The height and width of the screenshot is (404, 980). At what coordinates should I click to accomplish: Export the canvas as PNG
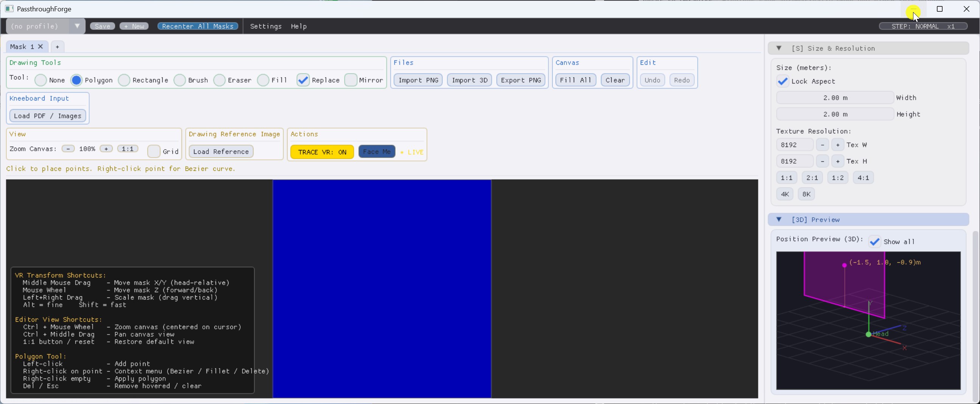tap(520, 80)
